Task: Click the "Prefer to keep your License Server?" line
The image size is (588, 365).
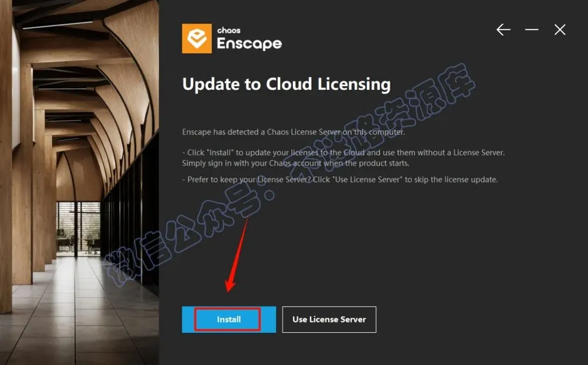Action: [340, 180]
